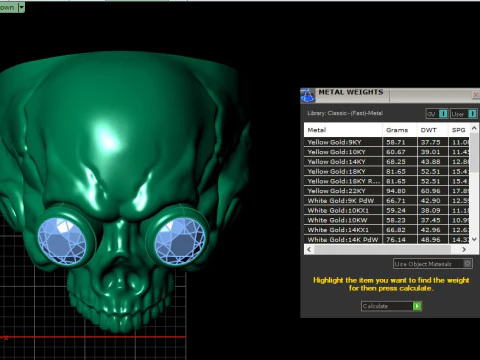The image size is (480, 360).
Task: Select the White Gold:10KW row
Action: pos(387,220)
